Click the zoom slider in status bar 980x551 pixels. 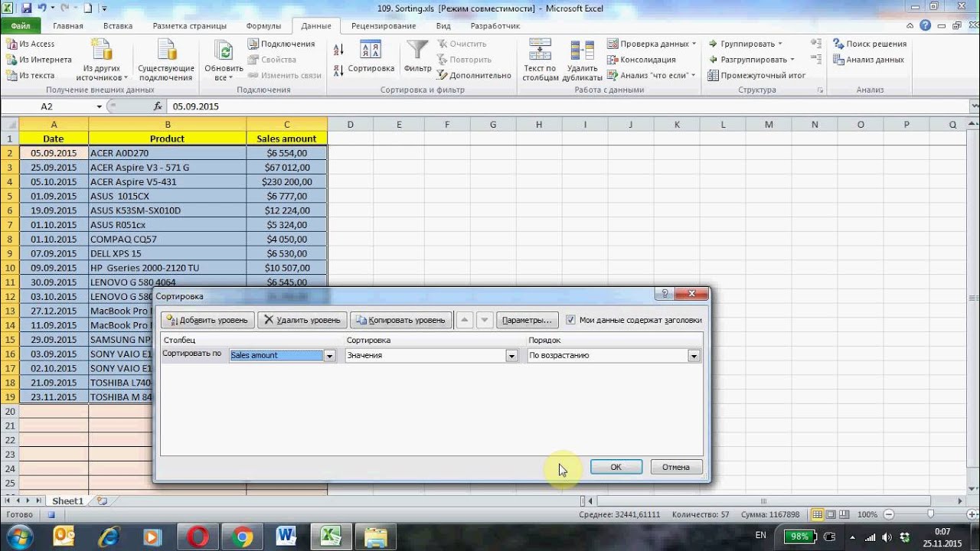point(930,514)
